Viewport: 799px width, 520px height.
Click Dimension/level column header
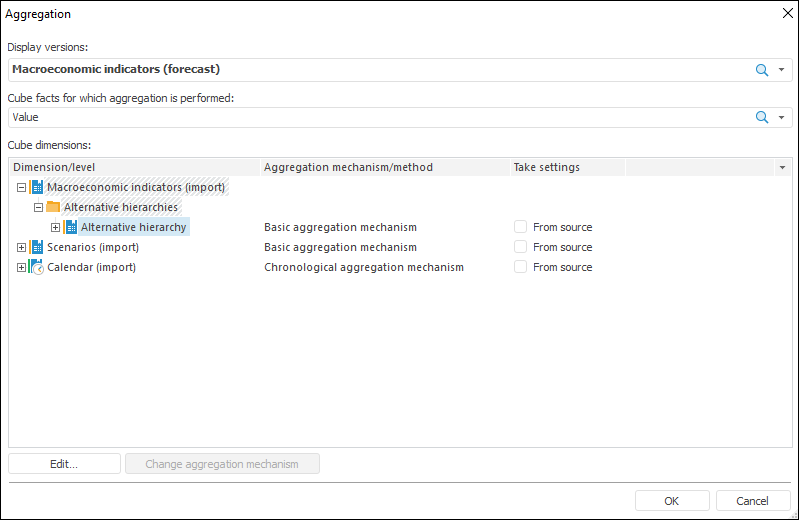tap(54, 167)
